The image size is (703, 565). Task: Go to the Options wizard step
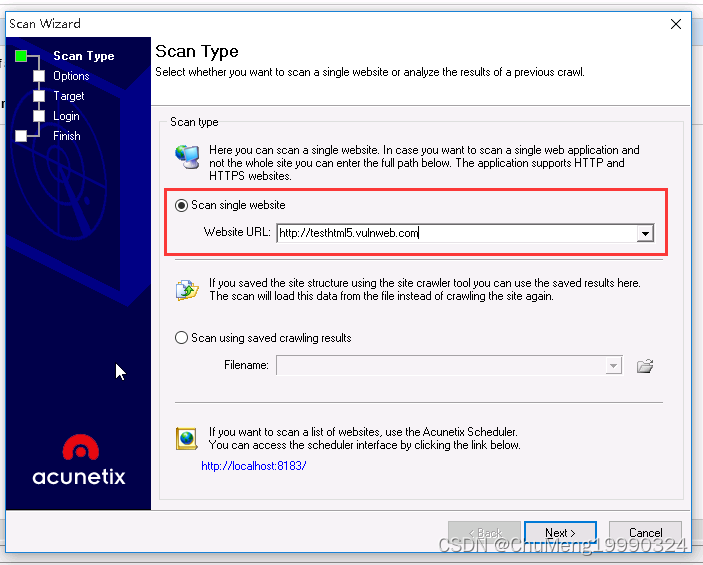coord(71,76)
